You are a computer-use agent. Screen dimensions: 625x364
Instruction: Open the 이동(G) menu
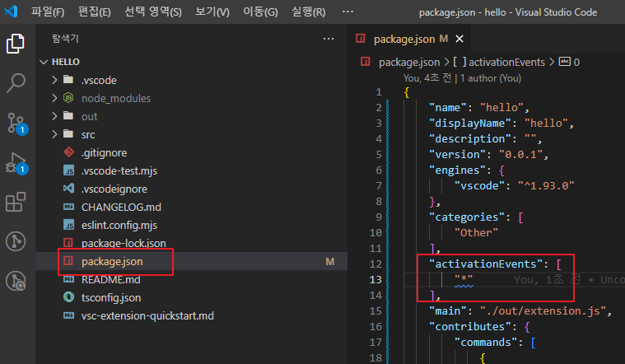coord(260,12)
